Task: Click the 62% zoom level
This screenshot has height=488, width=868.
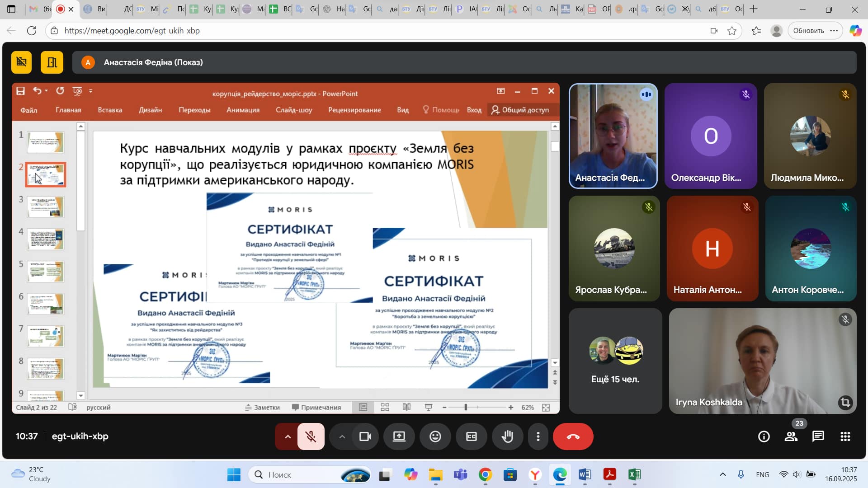Action: coord(528,407)
